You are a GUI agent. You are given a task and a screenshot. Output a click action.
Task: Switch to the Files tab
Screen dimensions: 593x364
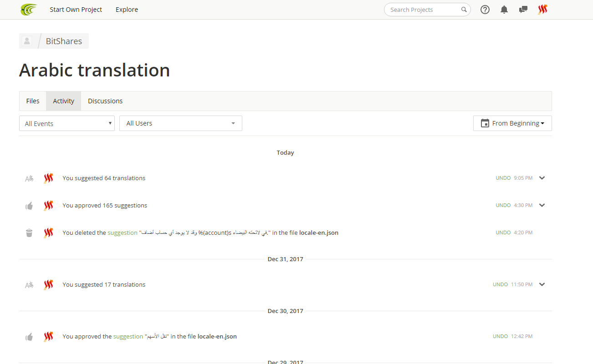click(x=33, y=101)
